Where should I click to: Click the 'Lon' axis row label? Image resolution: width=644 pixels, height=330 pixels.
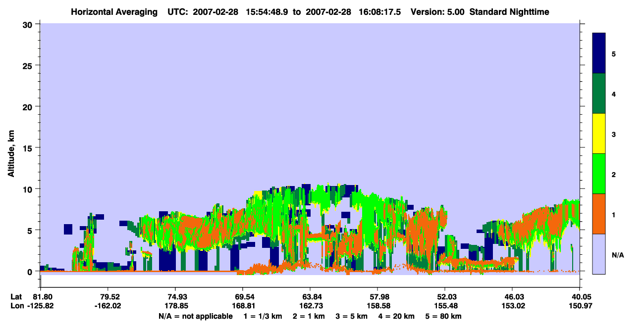17,306
